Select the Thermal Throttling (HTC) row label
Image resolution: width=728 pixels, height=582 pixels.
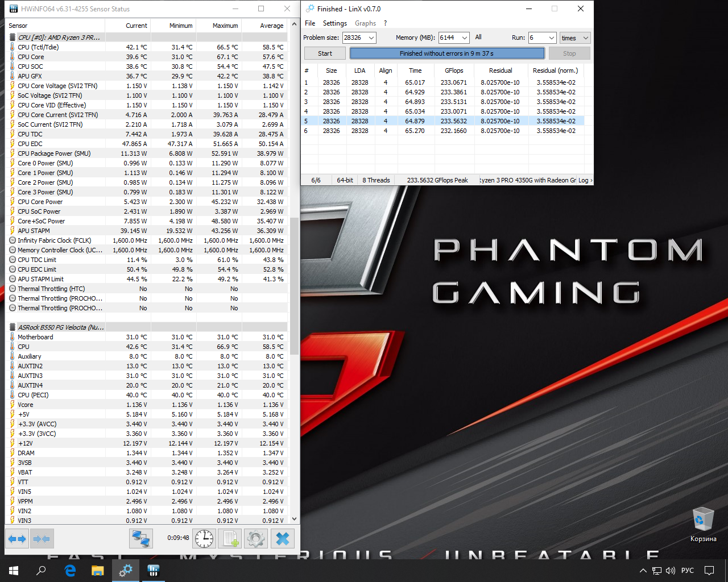tap(51, 289)
